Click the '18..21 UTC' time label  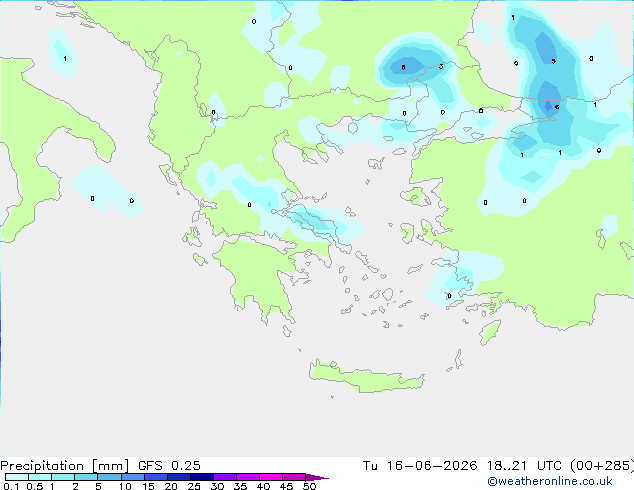coord(524,466)
